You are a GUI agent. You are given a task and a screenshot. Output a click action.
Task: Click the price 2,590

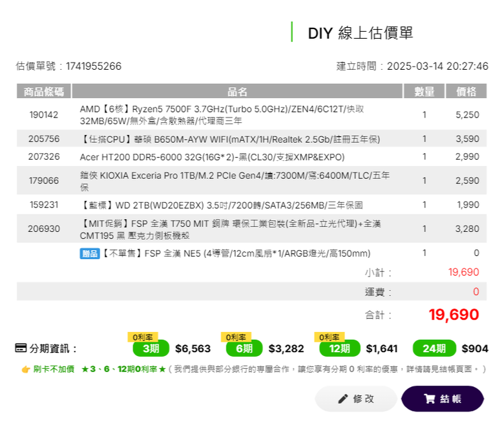click(467, 181)
